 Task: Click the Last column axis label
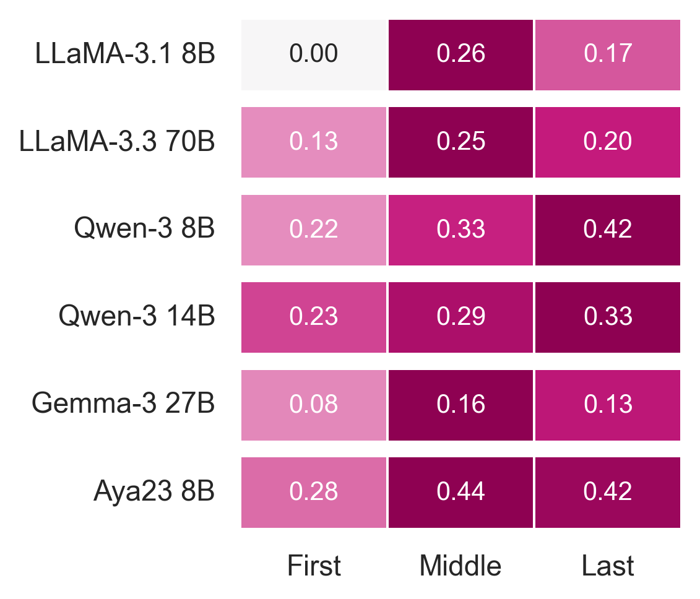pyautogui.click(x=608, y=566)
